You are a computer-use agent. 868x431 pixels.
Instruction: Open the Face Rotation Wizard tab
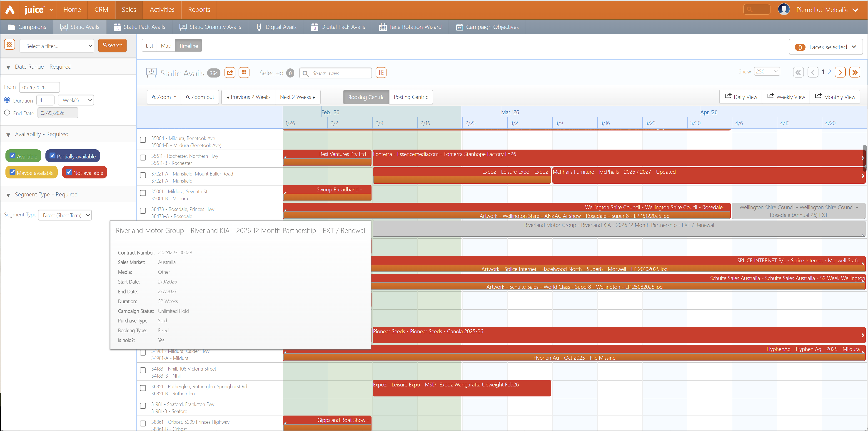(x=410, y=27)
